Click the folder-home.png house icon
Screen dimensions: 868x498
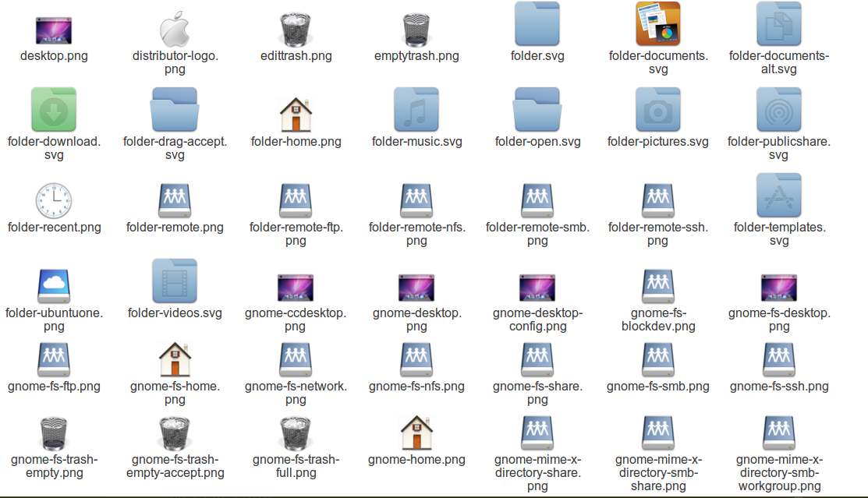[x=296, y=114]
